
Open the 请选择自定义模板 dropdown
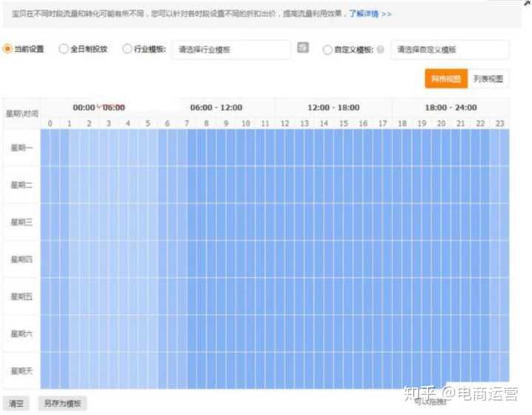[x=449, y=49]
